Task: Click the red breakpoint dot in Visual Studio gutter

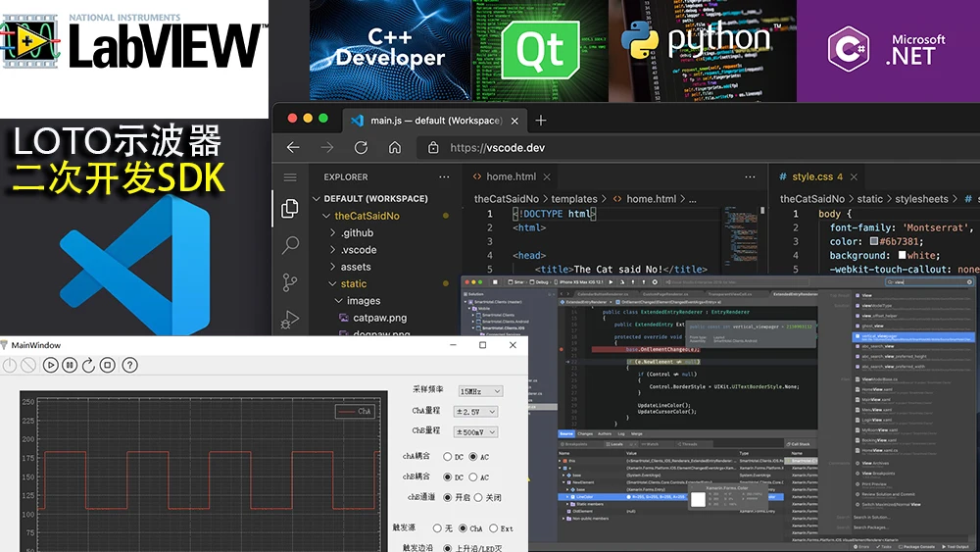Action: (561, 349)
